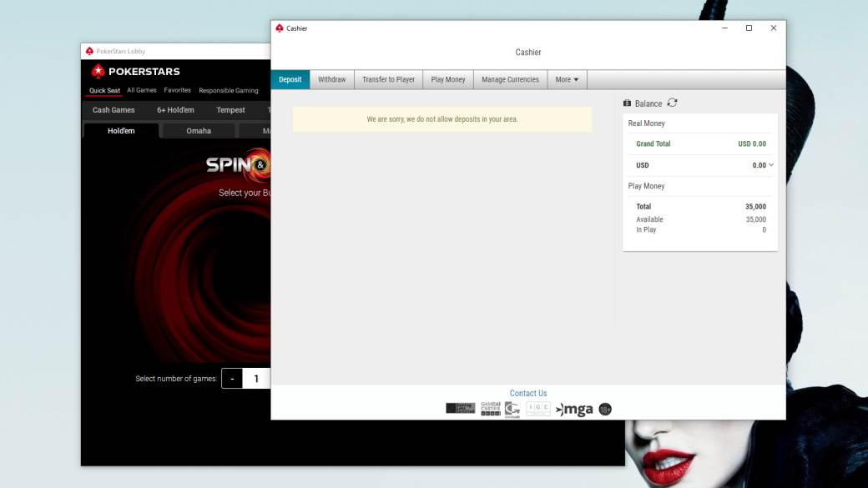Viewport: 868px width, 488px height.
Task: Click the IGC logo in footer
Action: pos(538,409)
